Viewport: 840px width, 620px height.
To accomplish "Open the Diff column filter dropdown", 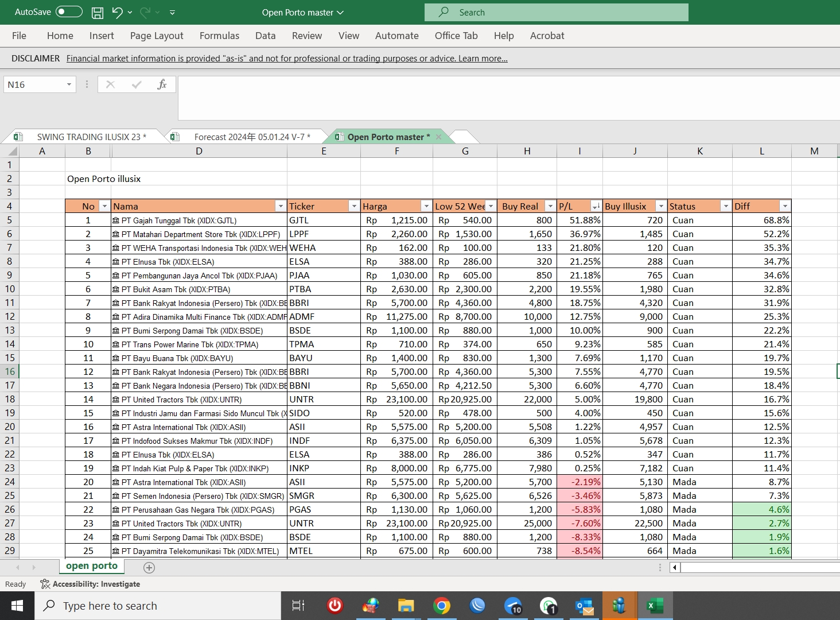I will [785, 206].
